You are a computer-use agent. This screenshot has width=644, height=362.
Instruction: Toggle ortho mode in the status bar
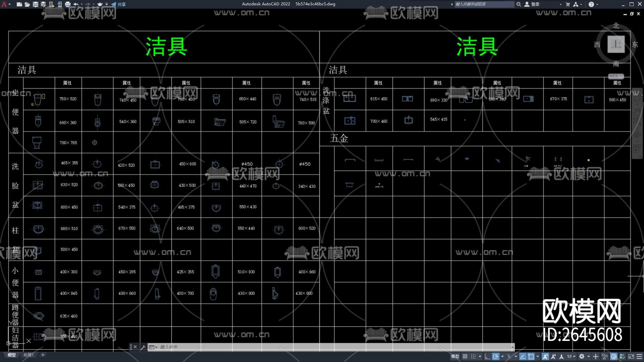tap(487, 356)
